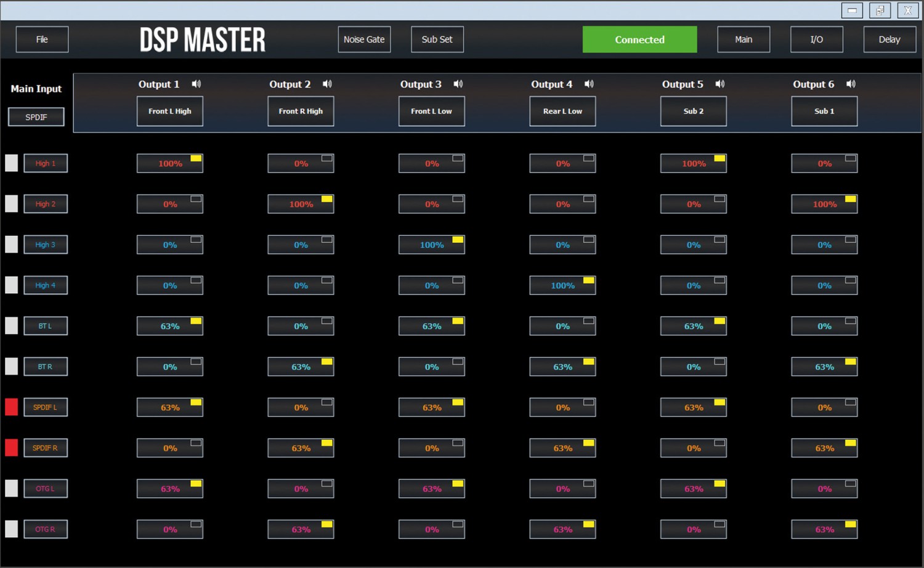Mute Output 4 via its speaker icon
The height and width of the screenshot is (568, 924).
click(589, 84)
